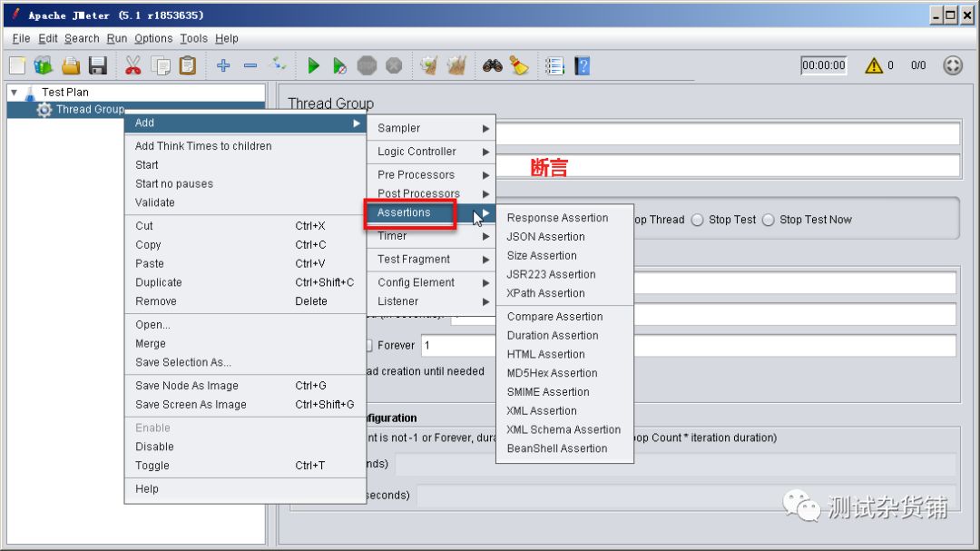Click Duplicate in context menu

[x=245, y=282]
